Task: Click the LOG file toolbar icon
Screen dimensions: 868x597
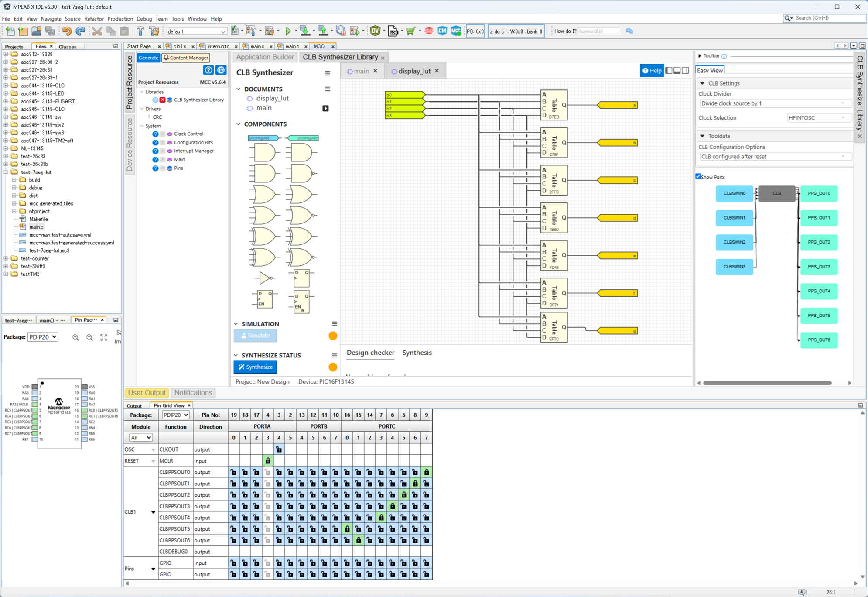Action: (393, 31)
